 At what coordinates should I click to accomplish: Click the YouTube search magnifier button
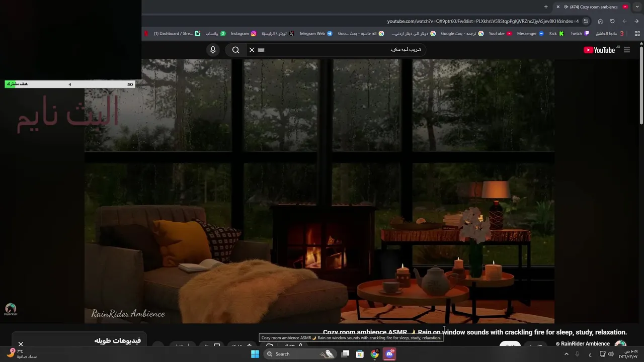pos(235,50)
